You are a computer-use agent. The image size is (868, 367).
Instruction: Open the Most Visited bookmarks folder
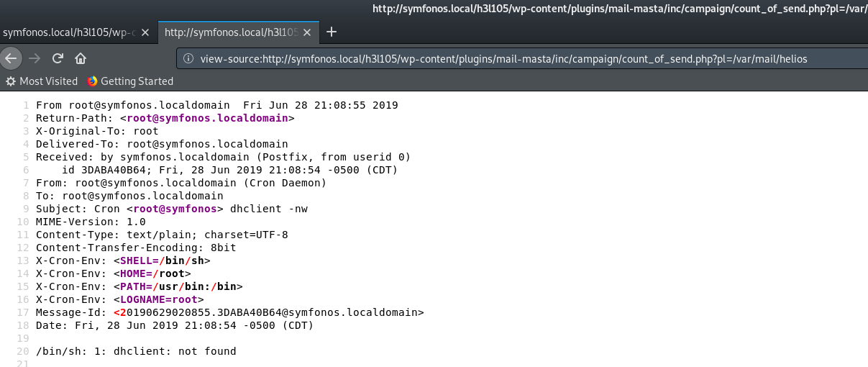(x=42, y=81)
